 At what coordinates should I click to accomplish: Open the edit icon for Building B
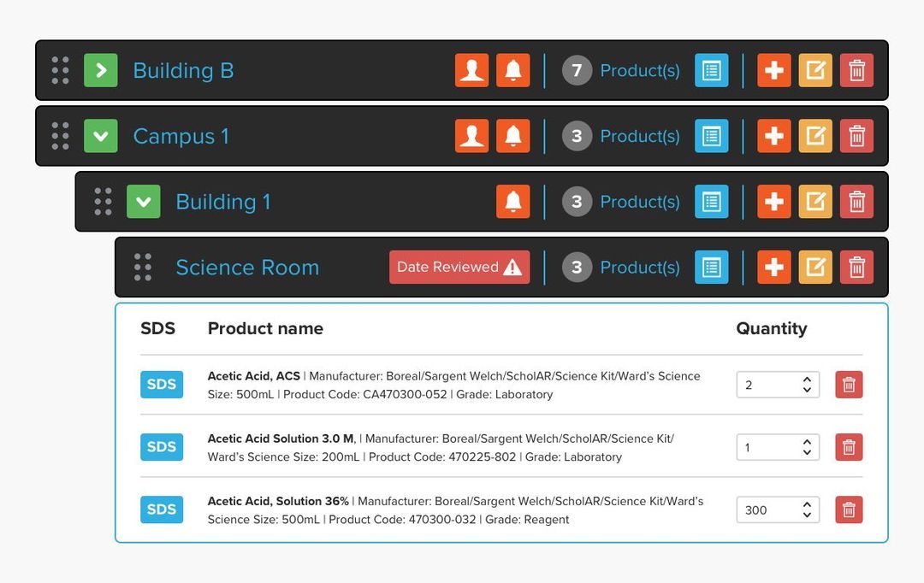pyautogui.click(x=815, y=70)
